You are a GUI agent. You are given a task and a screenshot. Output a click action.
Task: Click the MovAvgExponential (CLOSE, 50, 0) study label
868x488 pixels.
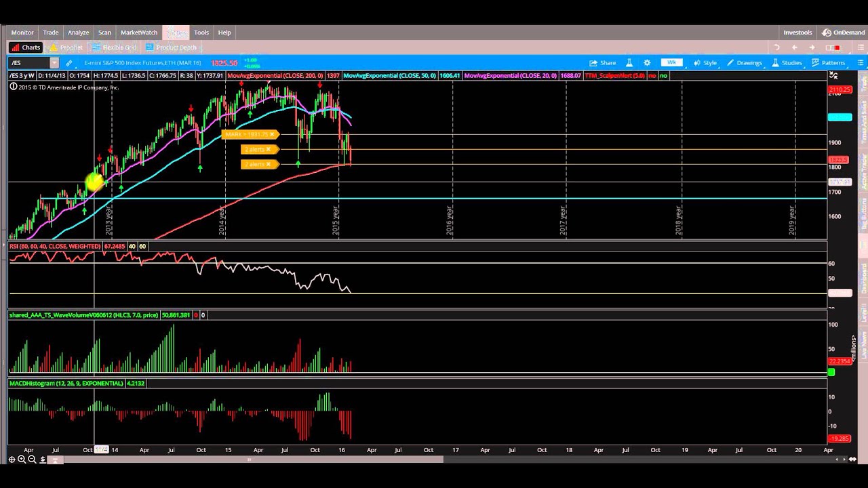tap(401, 76)
